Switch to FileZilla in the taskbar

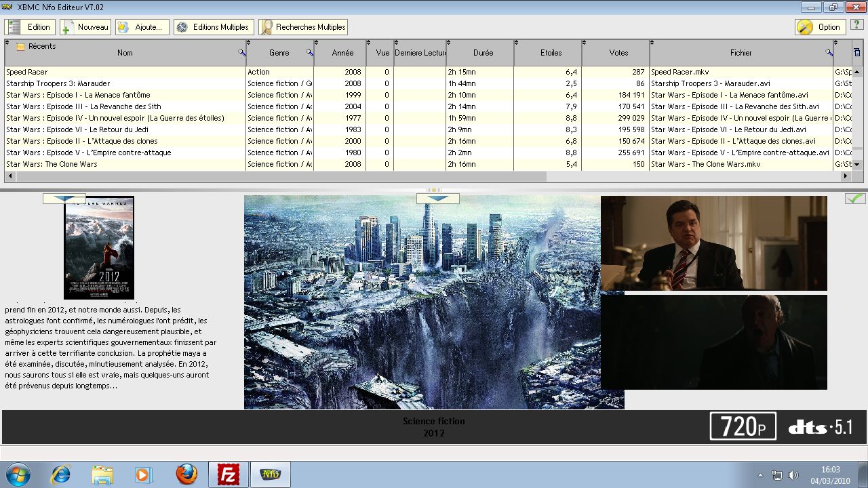point(228,474)
